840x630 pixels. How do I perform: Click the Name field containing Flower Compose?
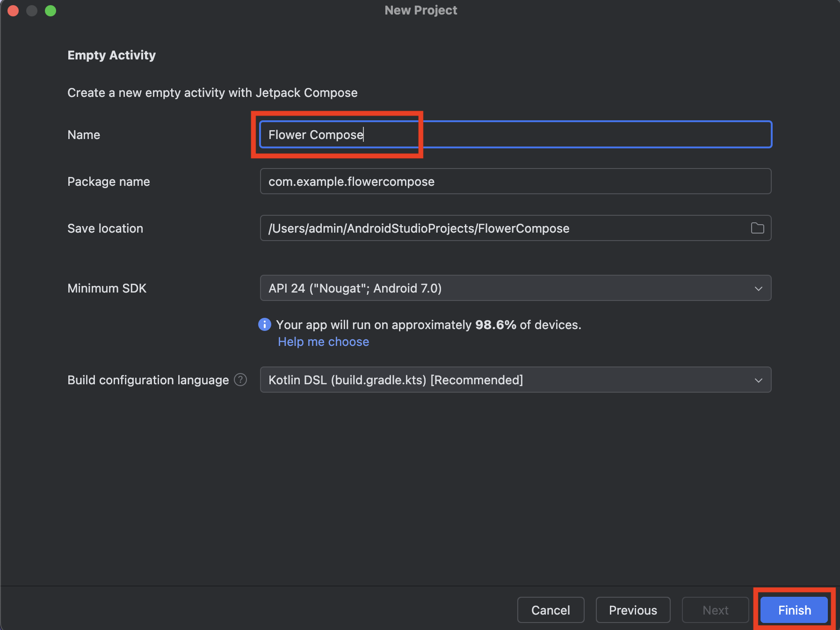[515, 135]
